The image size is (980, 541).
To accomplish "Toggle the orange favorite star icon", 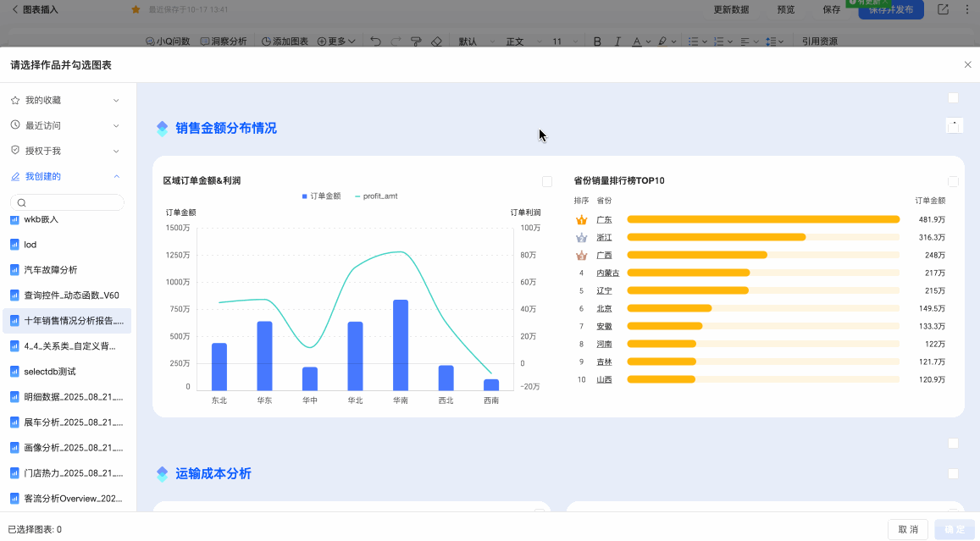I will [x=136, y=9].
